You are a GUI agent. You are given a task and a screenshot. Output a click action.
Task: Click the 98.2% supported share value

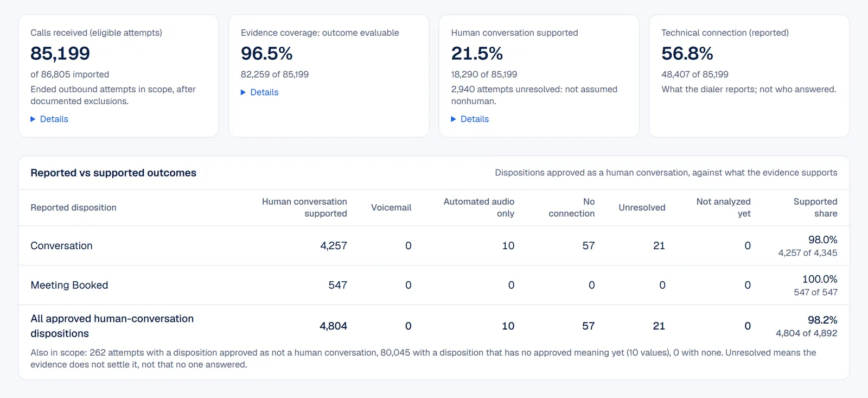822,320
